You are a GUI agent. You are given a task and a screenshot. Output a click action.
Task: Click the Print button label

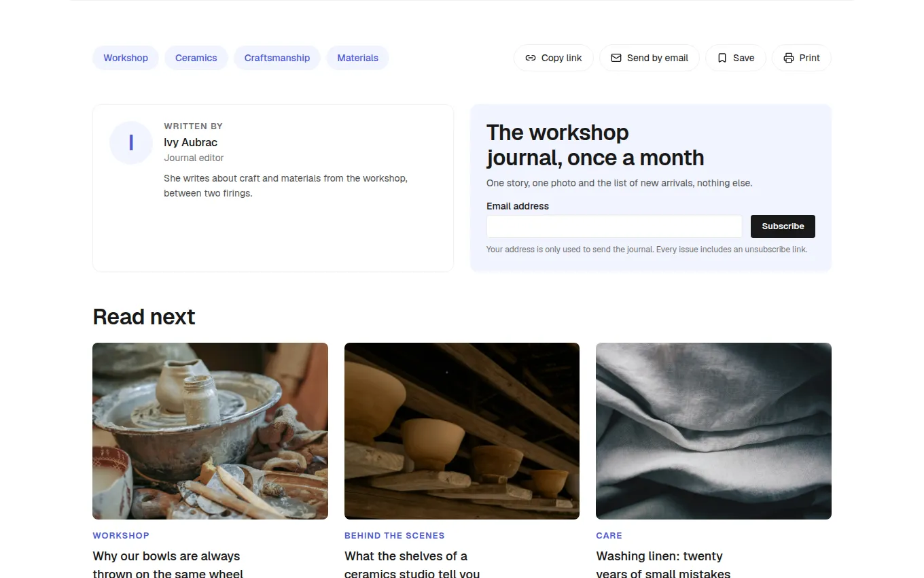[x=810, y=58]
